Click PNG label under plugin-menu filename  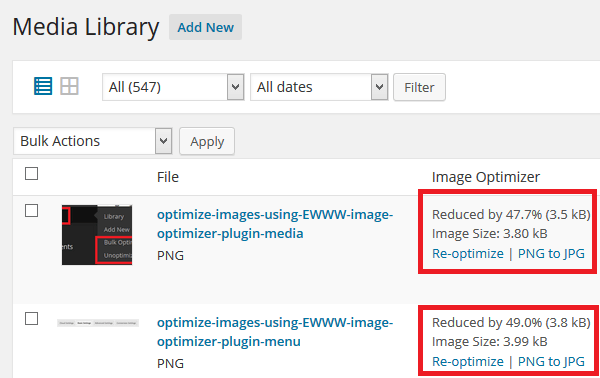(170, 363)
